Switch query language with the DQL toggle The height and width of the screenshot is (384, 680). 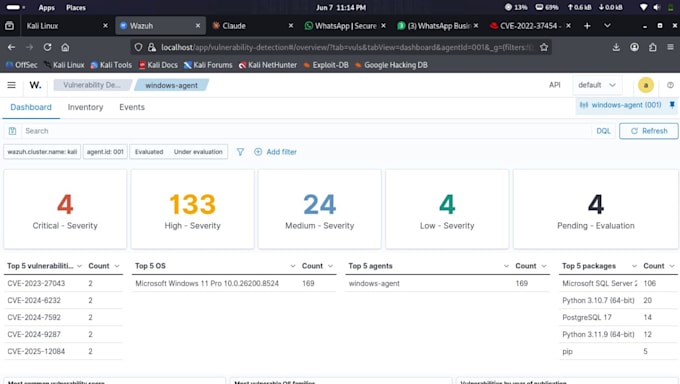603,131
